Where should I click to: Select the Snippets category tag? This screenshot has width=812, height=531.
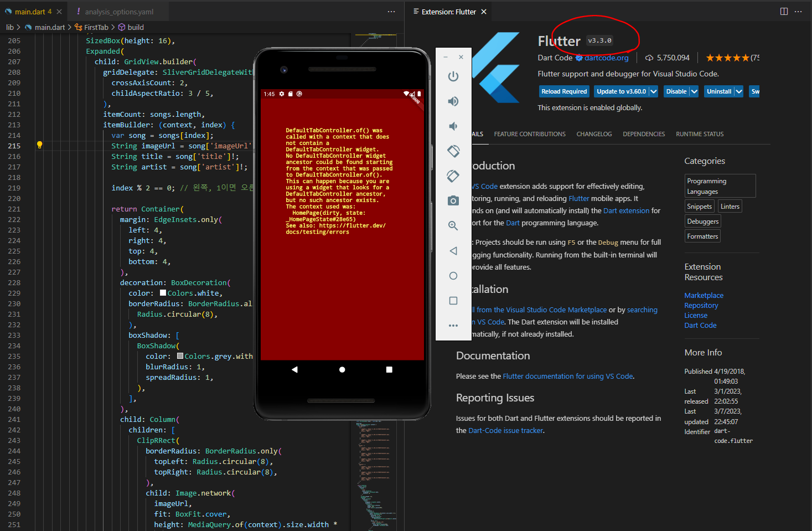[x=700, y=207]
